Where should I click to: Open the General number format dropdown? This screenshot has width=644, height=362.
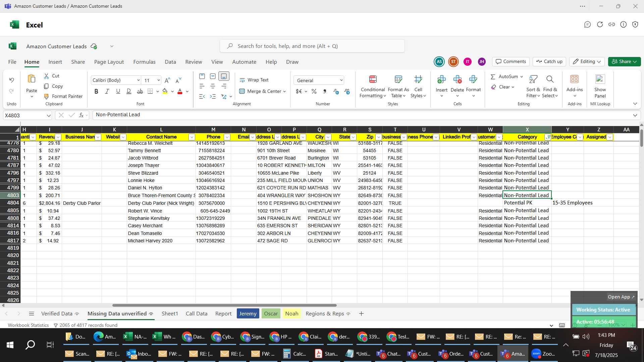tap(341, 80)
